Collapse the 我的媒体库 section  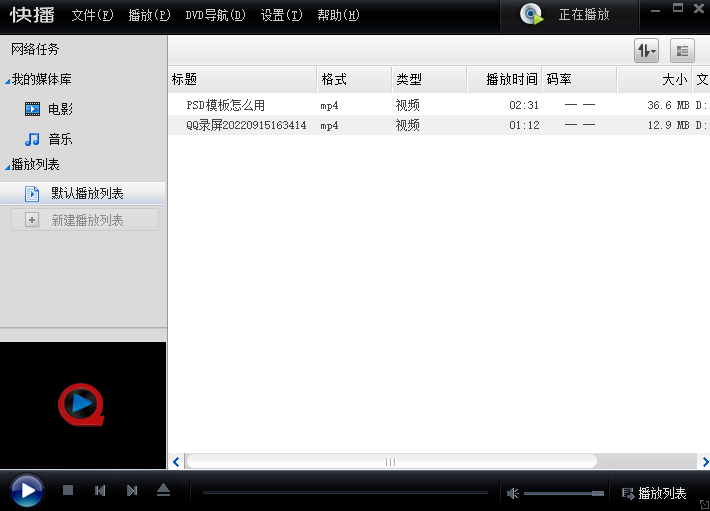pos(7,81)
